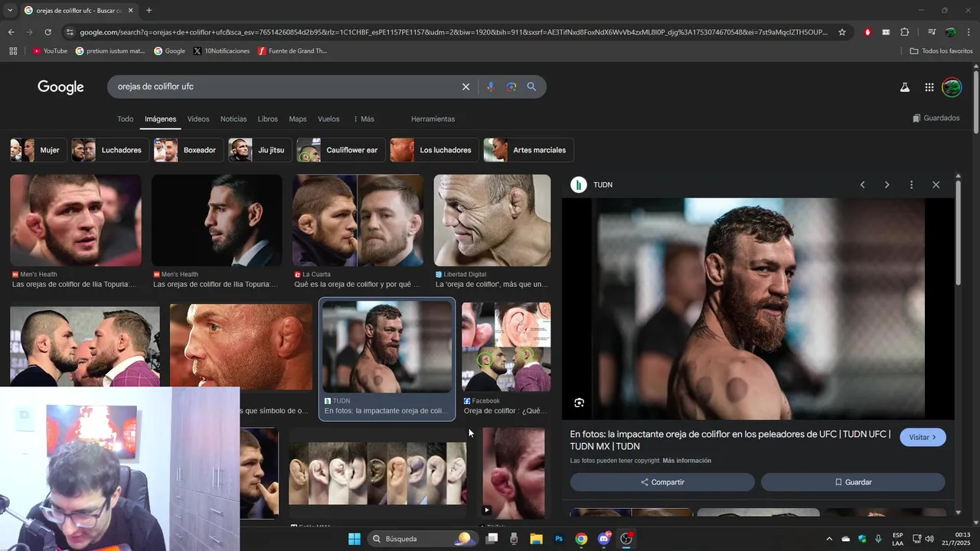980x551 pixels.
Task: Reload the page
Action: click(x=47, y=32)
